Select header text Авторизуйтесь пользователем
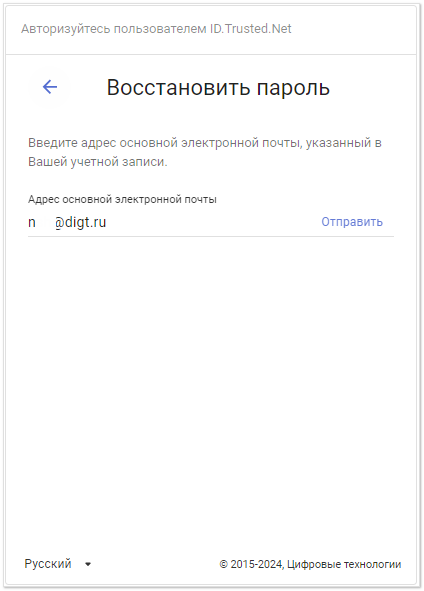The width and height of the screenshot is (424, 591). 113,29
